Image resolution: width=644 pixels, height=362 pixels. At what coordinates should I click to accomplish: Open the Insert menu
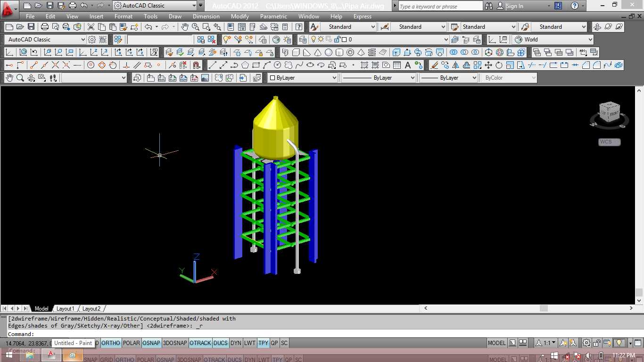click(97, 16)
